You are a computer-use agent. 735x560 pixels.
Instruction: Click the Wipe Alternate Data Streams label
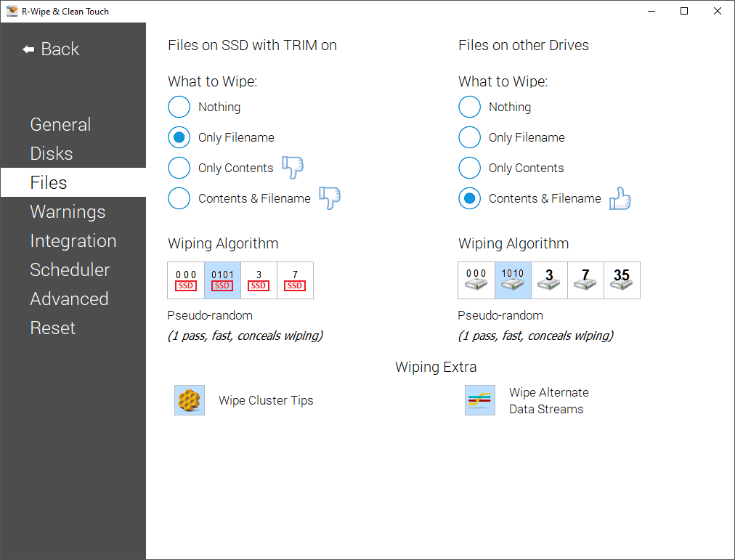pyautogui.click(x=549, y=401)
